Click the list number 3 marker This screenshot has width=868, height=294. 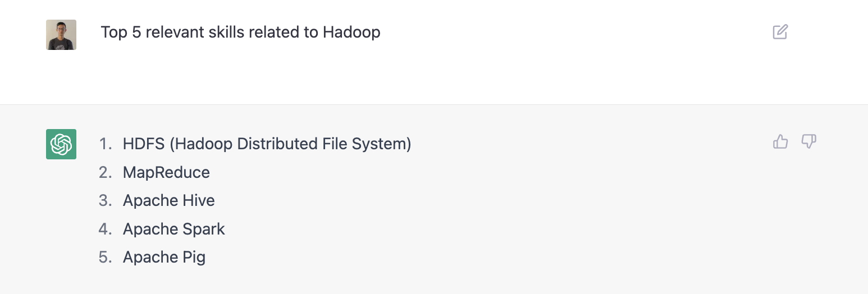(105, 200)
